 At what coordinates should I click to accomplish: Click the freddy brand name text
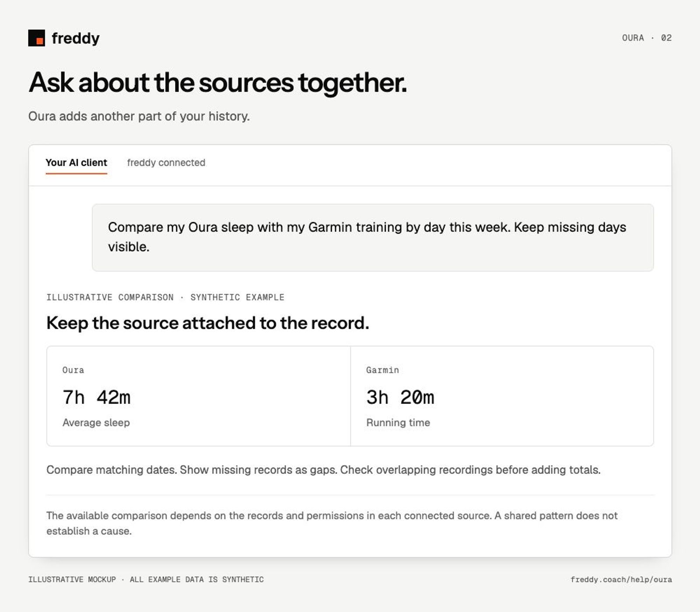[76, 38]
